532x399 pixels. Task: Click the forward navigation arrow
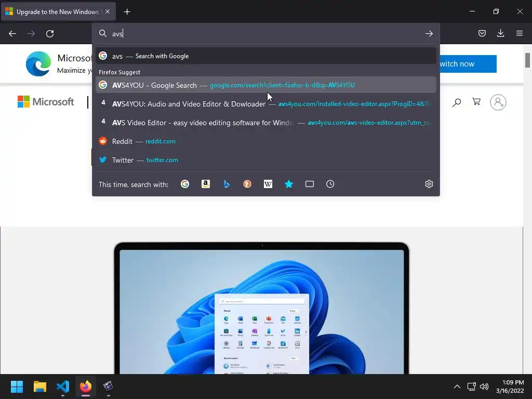[x=31, y=34]
